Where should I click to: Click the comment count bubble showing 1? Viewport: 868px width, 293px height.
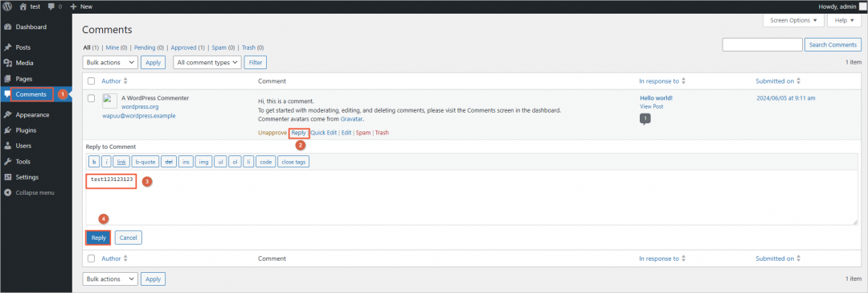(x=645, y=119)
